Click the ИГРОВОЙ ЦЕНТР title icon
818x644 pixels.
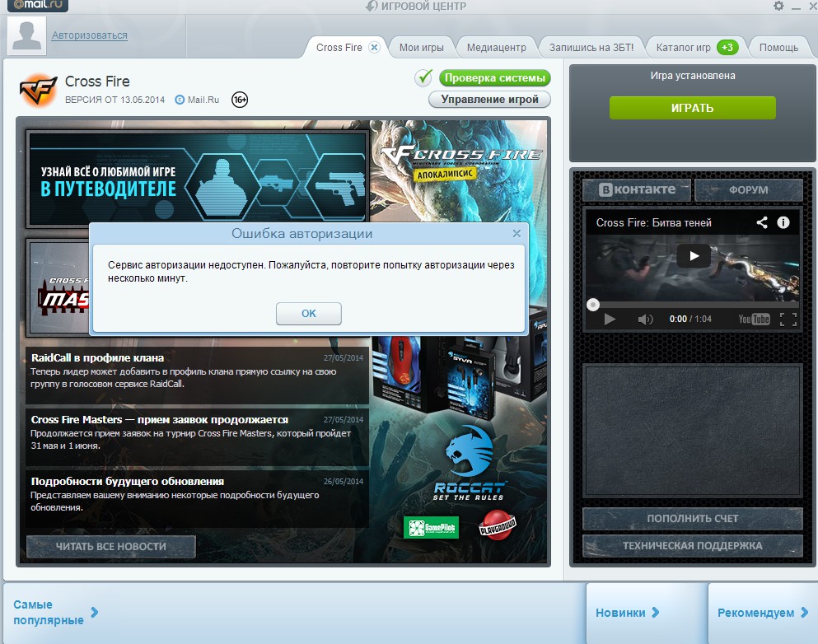click(372, 6)
